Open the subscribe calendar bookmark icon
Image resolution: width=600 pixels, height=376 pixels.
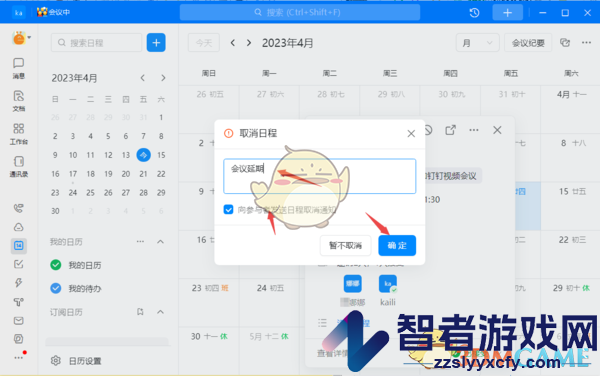[140, 312]
